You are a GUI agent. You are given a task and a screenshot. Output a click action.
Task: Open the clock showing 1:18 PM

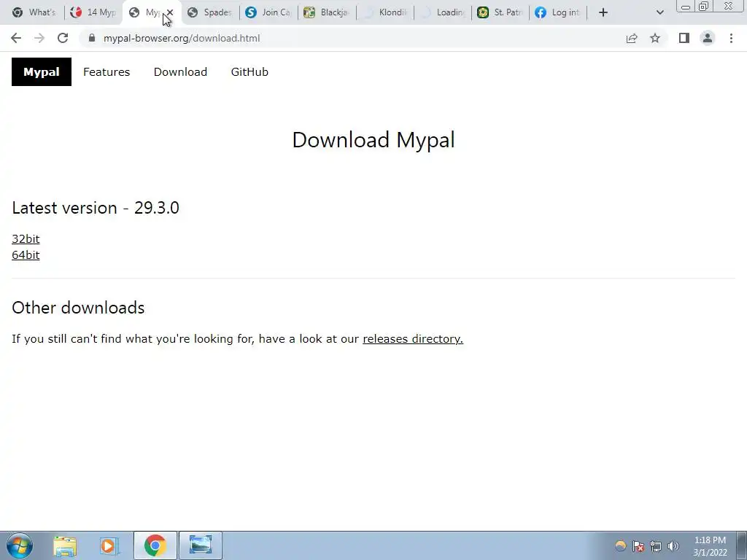point(710,546)
